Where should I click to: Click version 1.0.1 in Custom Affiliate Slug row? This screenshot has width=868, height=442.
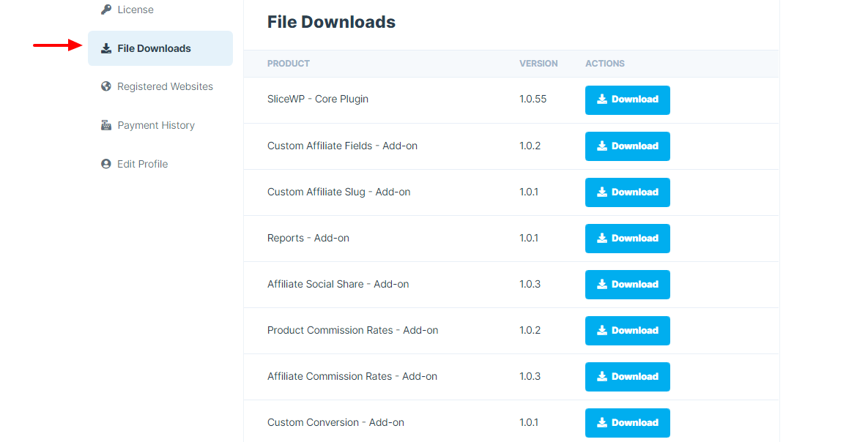point(529,192)
